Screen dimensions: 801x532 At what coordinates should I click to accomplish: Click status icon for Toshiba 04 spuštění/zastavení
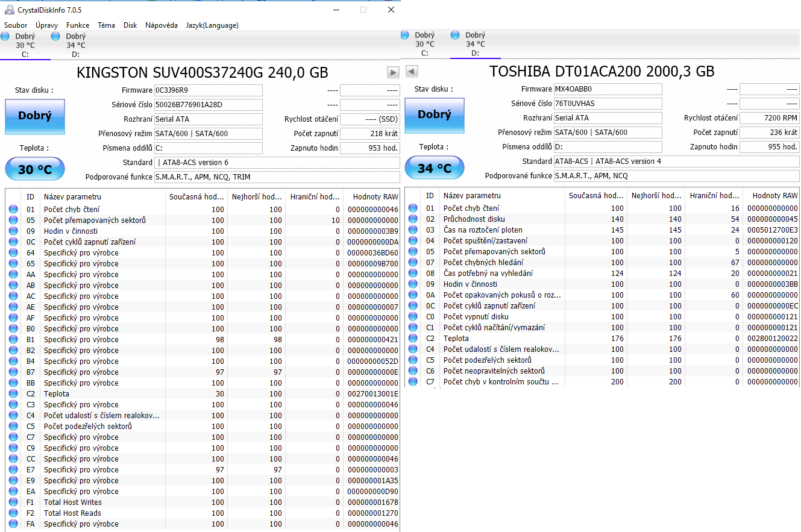pos(413,241)
